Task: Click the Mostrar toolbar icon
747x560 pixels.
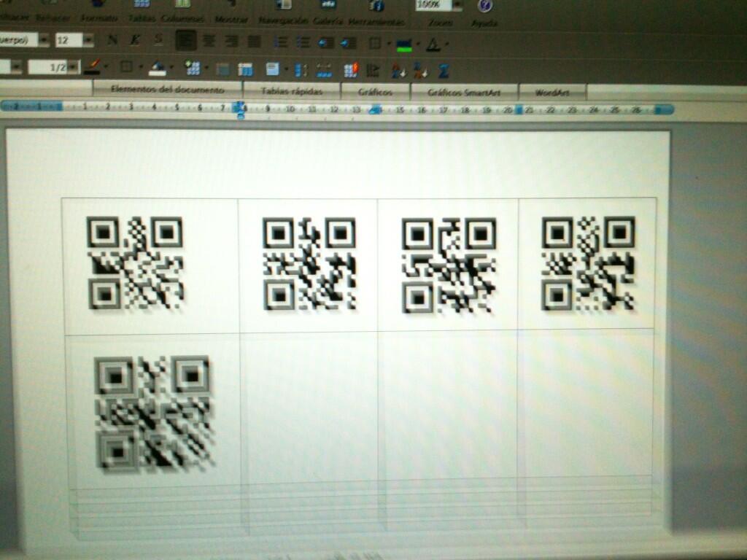Action: (x=232, y=4)
